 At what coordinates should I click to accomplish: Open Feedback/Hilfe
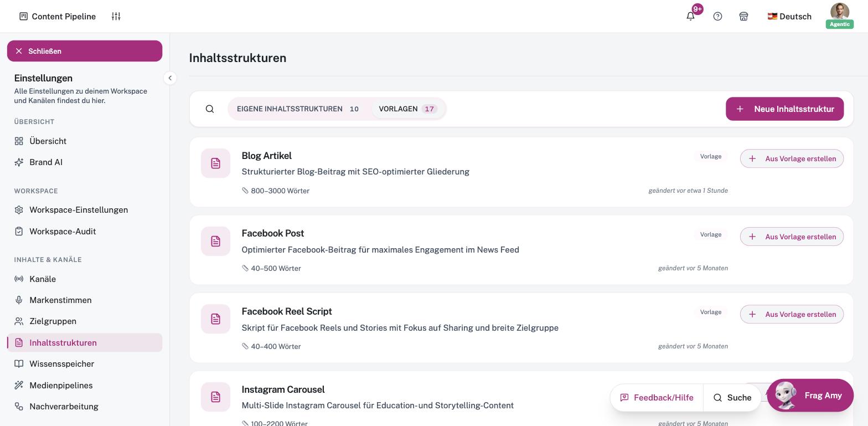click(657, 398)
